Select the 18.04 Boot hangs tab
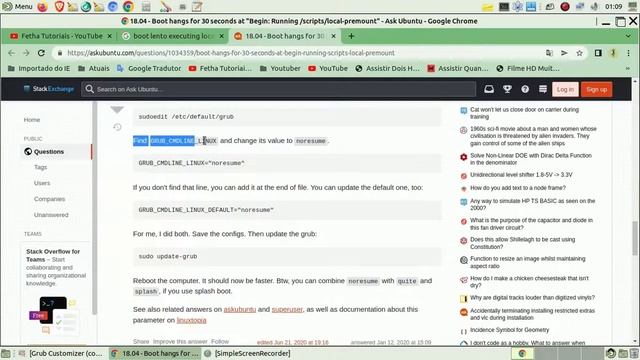640x360 pixels. click(x=284, y=36)
